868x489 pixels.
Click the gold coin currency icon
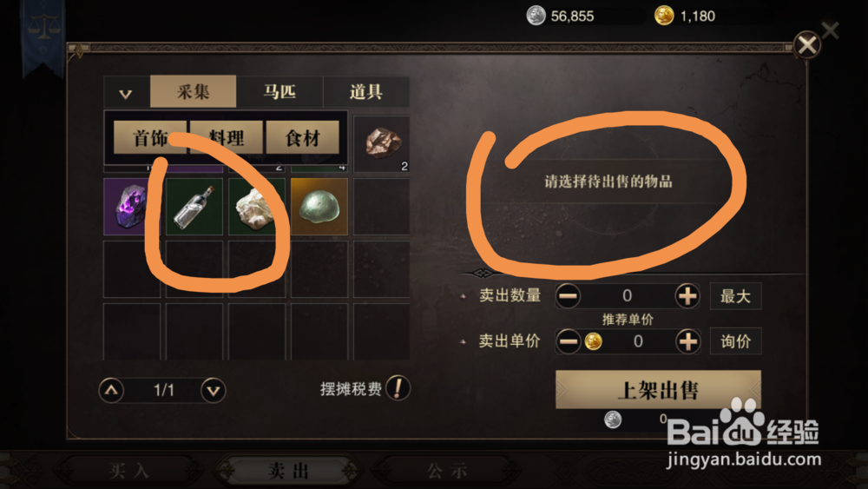coord(664,16)
